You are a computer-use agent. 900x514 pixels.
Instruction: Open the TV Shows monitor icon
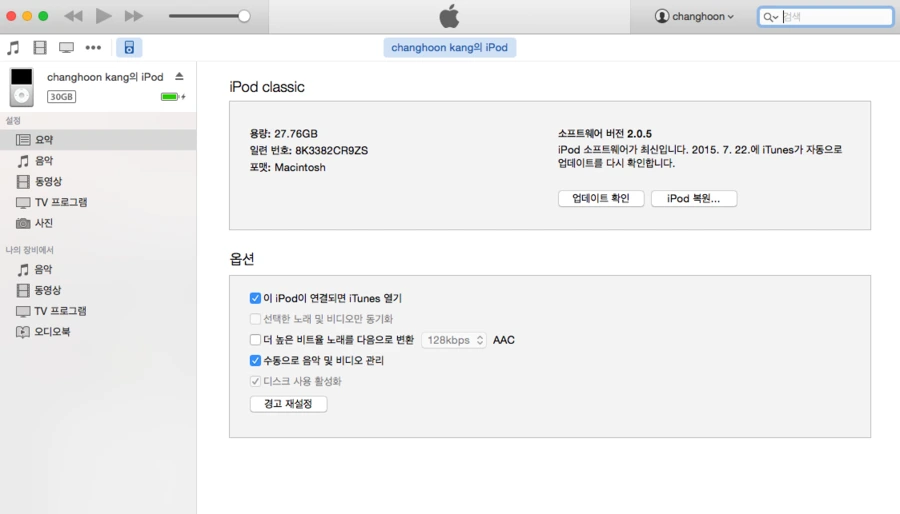67,48
